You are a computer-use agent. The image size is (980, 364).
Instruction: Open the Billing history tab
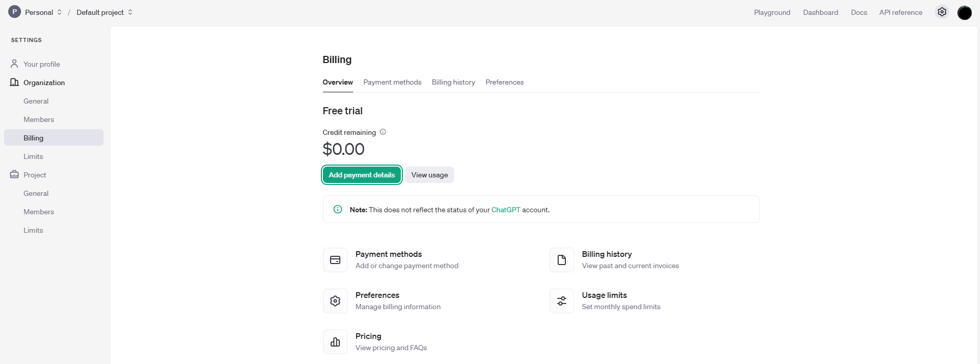pos(453,82)
